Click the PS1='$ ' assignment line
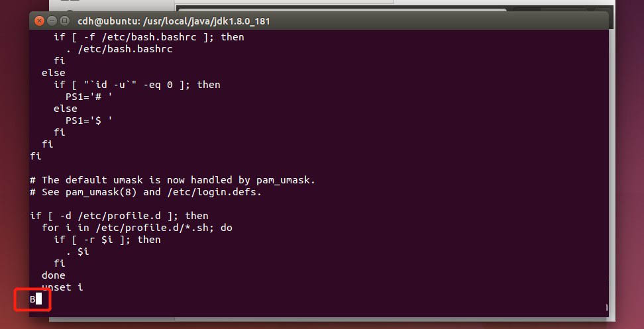 click(x=89, y=120)
